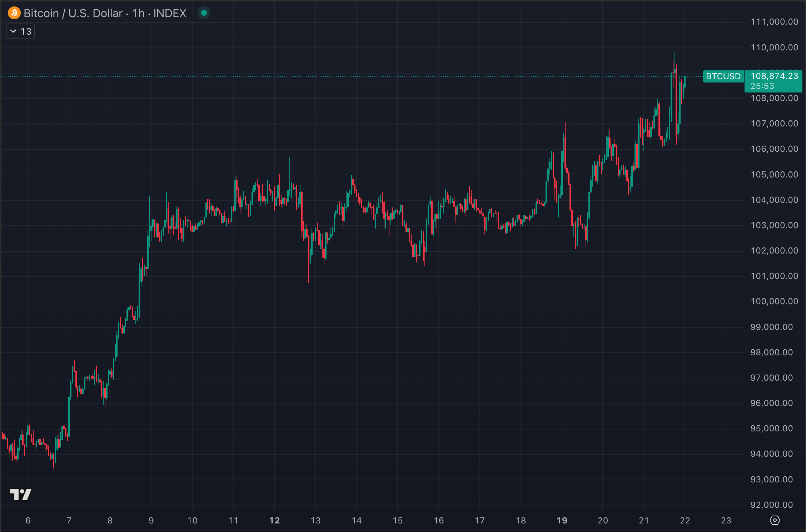Click the 108,874.23 current price label
Screen dimensions: 806x532
pos(774,76)
